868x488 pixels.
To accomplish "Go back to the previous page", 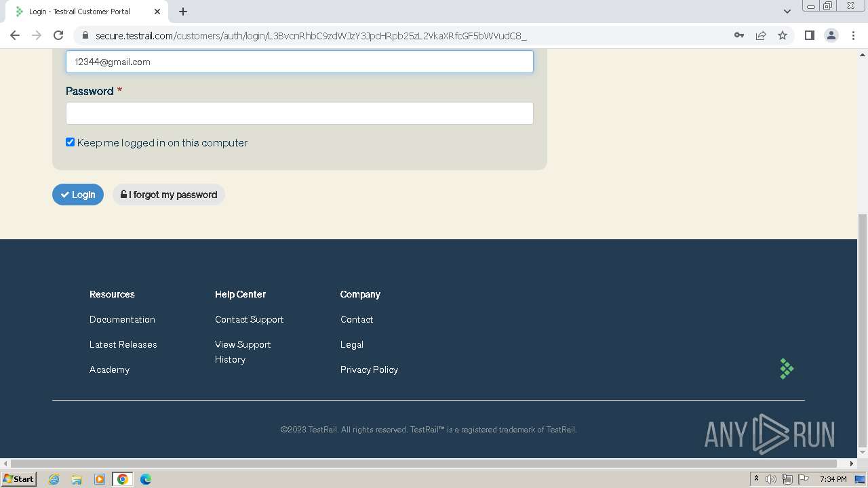I will [x=15, y=35].
